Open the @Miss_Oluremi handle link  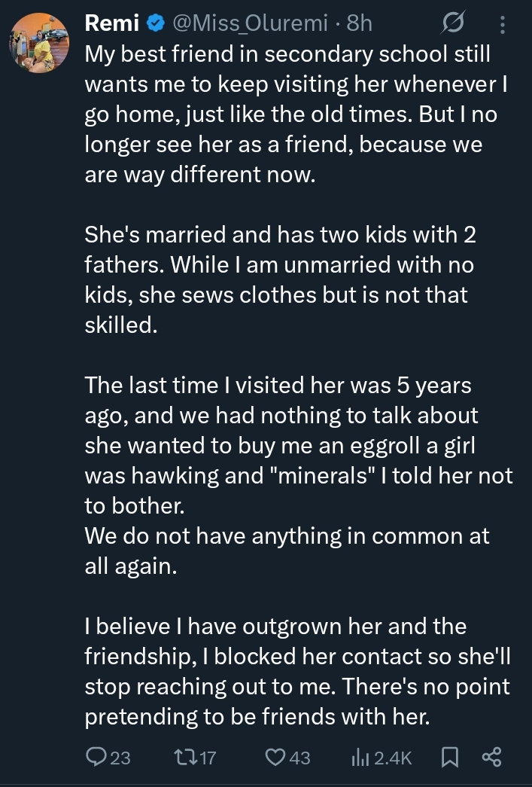click(x=250, y=23)
